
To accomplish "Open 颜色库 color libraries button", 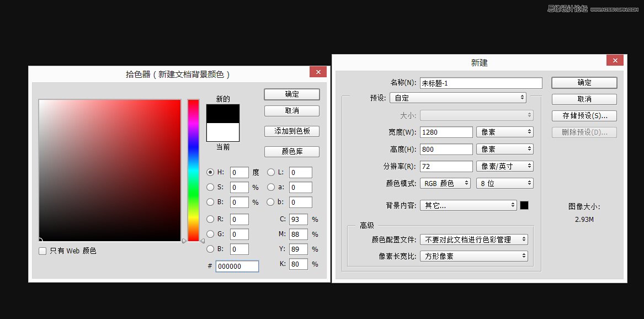I will (291, 152).
